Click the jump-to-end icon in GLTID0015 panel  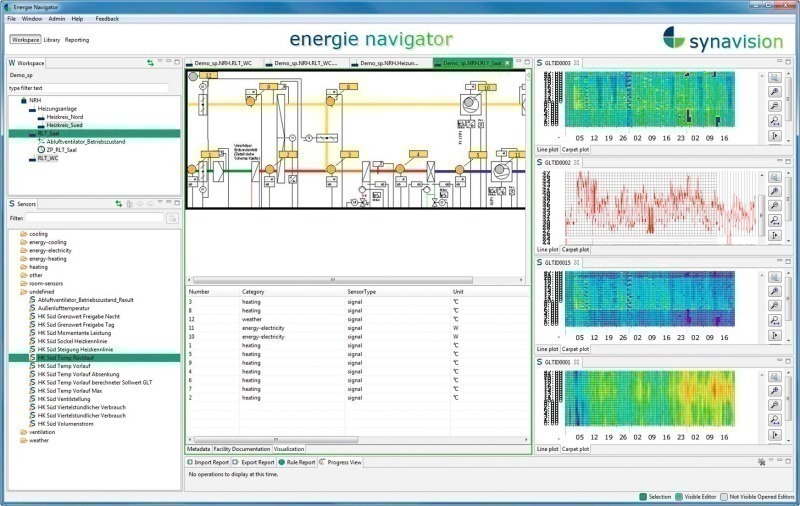[x=774, y=335]
